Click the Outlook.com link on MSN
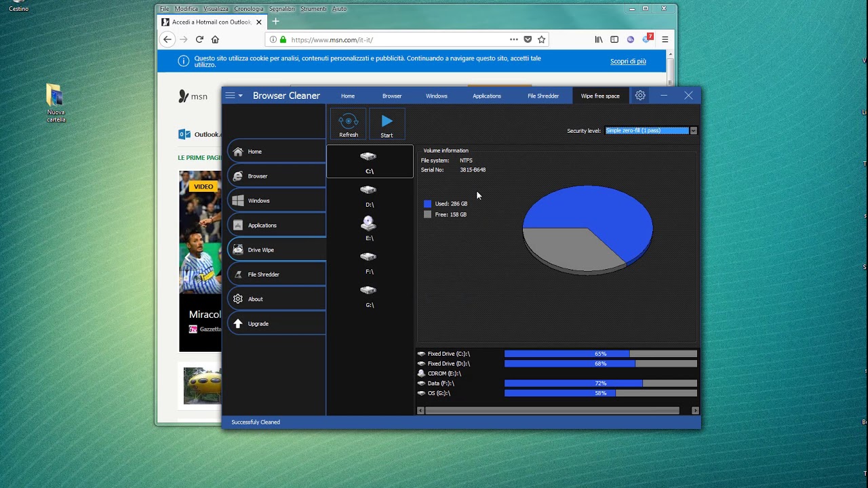Viewport: 868px width, 488px height. click(200, 134)
